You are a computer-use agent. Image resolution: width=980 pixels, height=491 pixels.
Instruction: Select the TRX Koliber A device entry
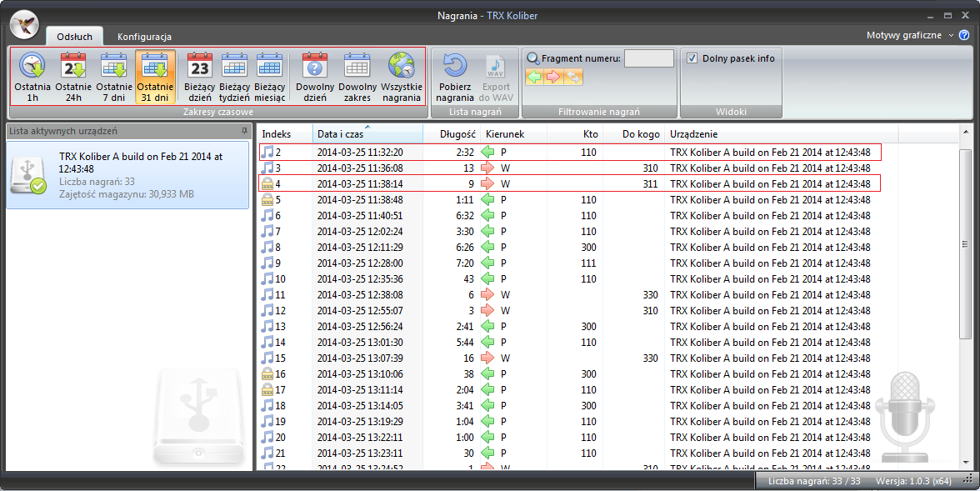coord(127,175)
